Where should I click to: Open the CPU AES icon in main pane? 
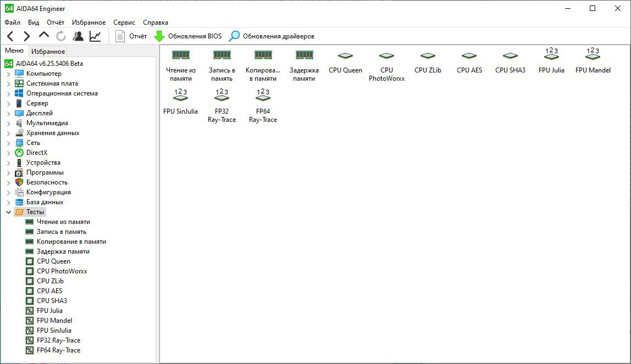tap(469, 63)
